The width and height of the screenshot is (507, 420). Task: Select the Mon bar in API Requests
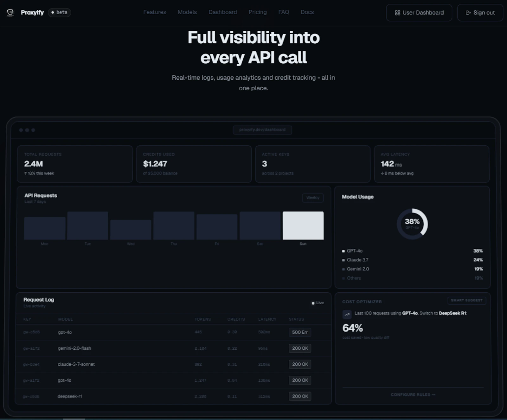point(45,228)
